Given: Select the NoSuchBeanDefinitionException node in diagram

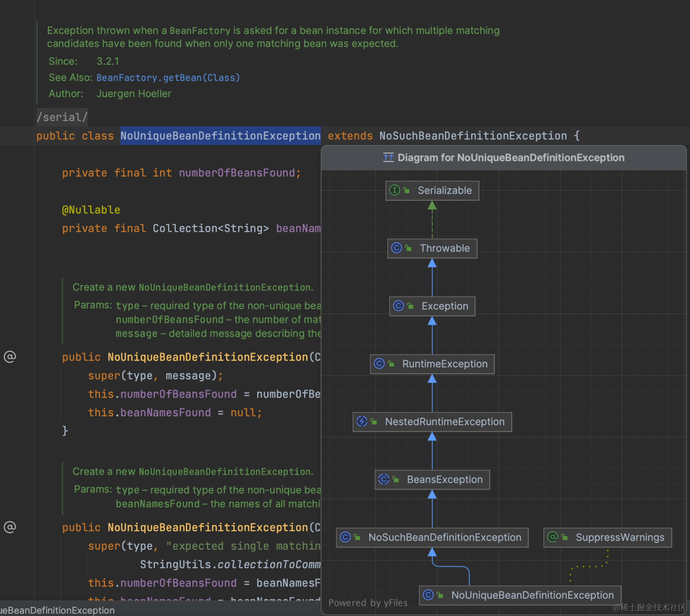Looking at the screenshot, I should [x=432, y=538].
